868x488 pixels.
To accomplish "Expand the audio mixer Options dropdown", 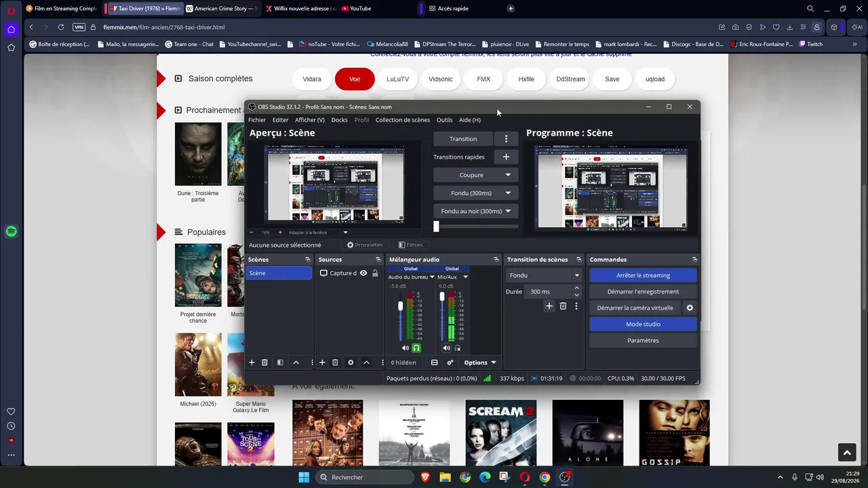I will 480,363.
